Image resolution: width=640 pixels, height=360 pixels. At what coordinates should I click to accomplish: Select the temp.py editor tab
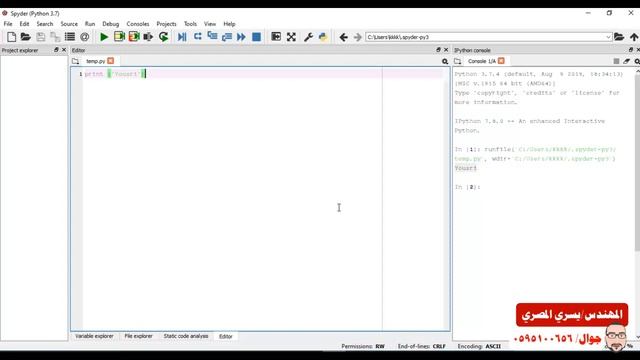(96, 61)
